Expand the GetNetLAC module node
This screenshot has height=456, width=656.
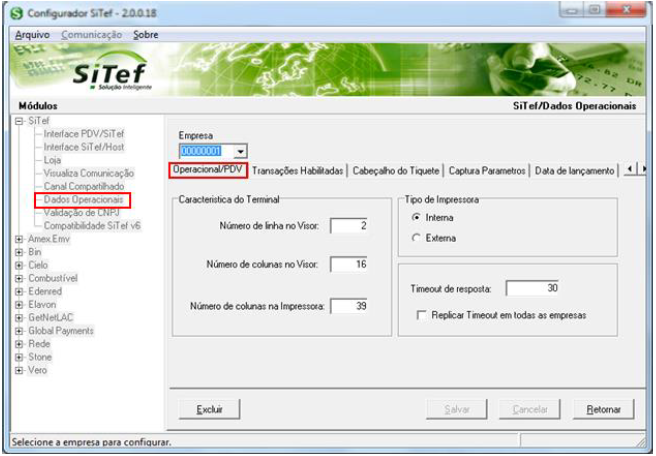click(x=19, y=318)
